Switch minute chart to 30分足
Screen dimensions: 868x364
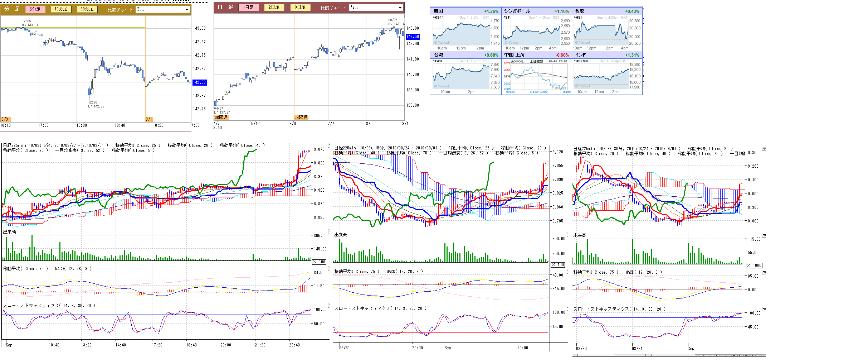click(x=87, y=9)
